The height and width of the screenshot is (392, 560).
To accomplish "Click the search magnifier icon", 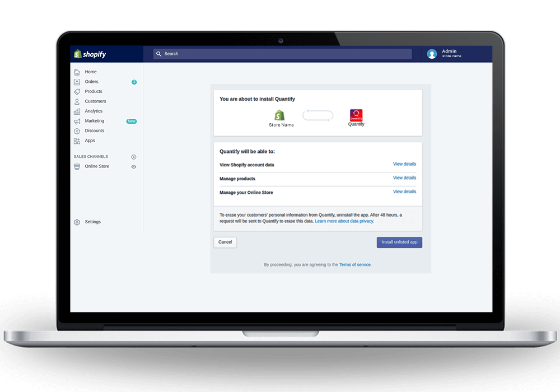I will pyautogui.click(x=158, y=54).
